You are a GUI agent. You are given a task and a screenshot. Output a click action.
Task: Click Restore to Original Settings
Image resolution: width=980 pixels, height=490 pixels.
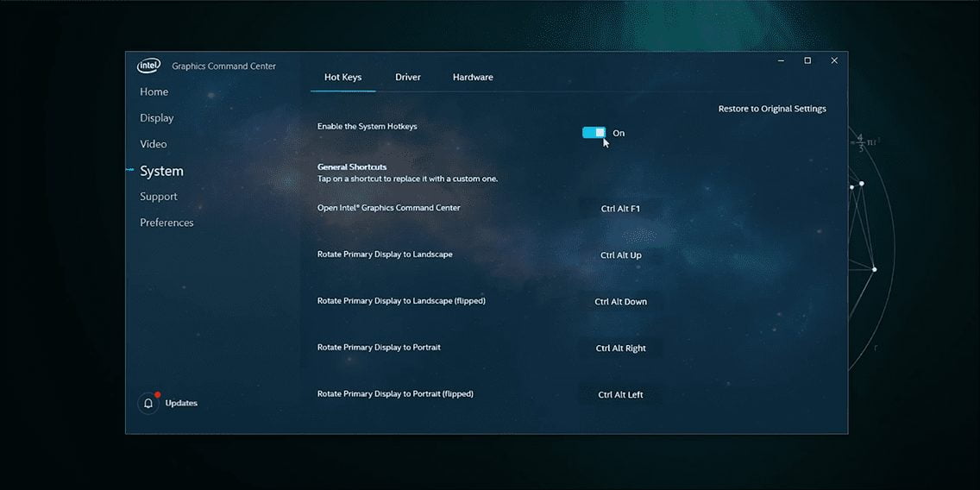click(x=772, y=109)
